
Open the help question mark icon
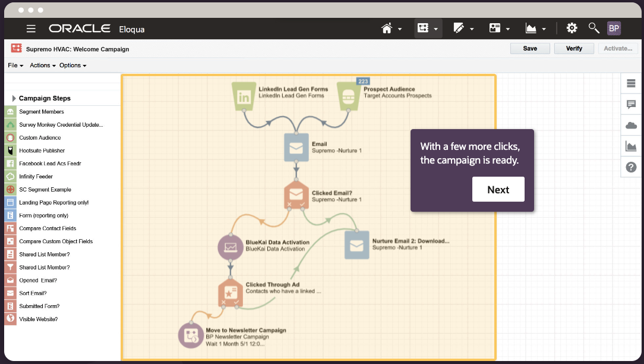[x=630, y=167]
